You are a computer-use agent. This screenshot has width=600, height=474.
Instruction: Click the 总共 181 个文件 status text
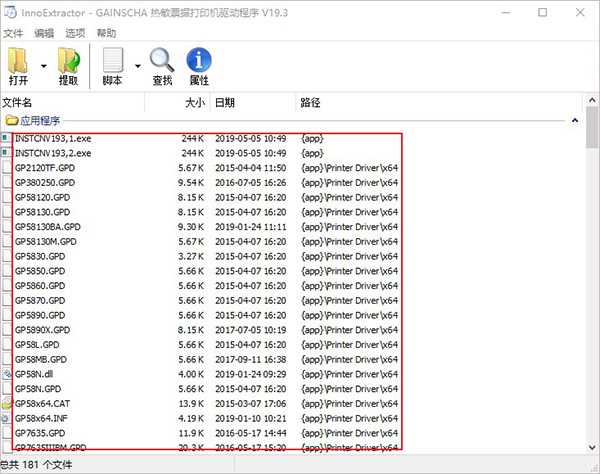pos(36,465)
